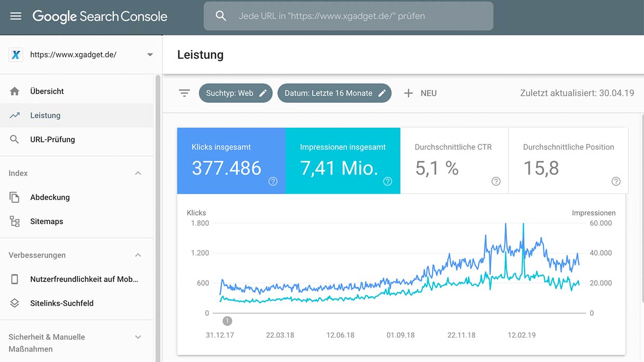Click the Abdeckung pages icon
The height and width of the screenshot is (362, 644).
point(15,197)
